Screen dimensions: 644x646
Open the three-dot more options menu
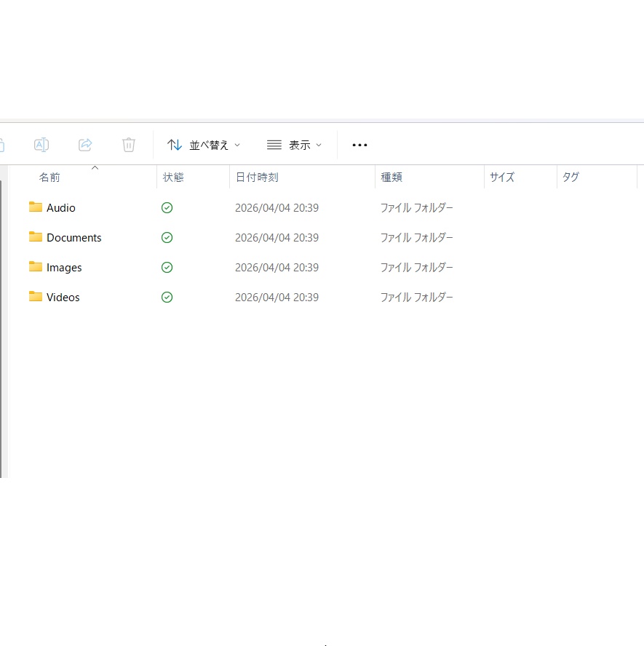click(359, 145)
